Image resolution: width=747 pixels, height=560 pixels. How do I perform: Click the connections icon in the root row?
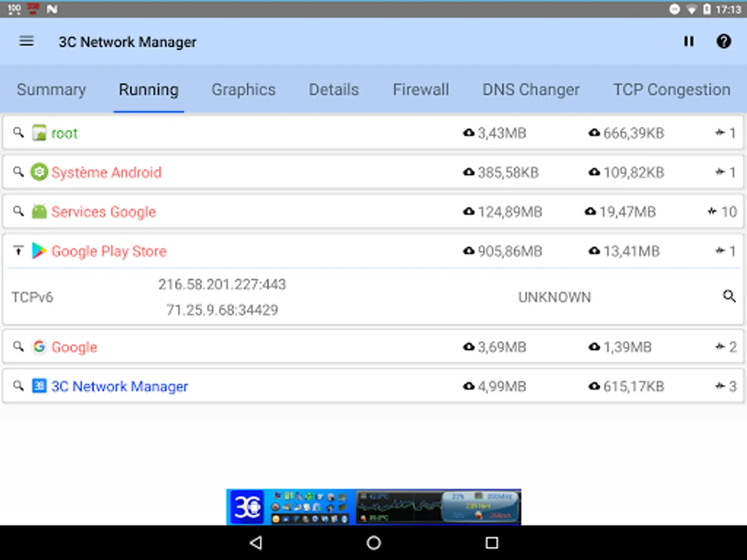tap(720, 133)
